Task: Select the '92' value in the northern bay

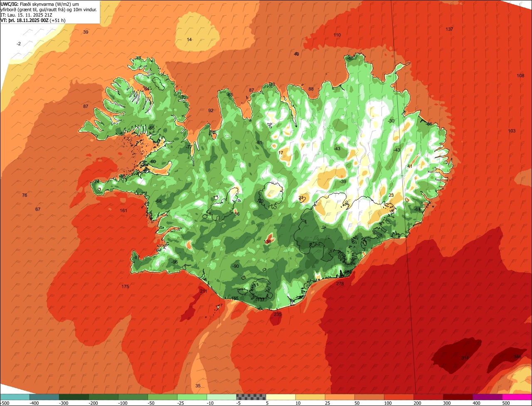Action: 211,110
